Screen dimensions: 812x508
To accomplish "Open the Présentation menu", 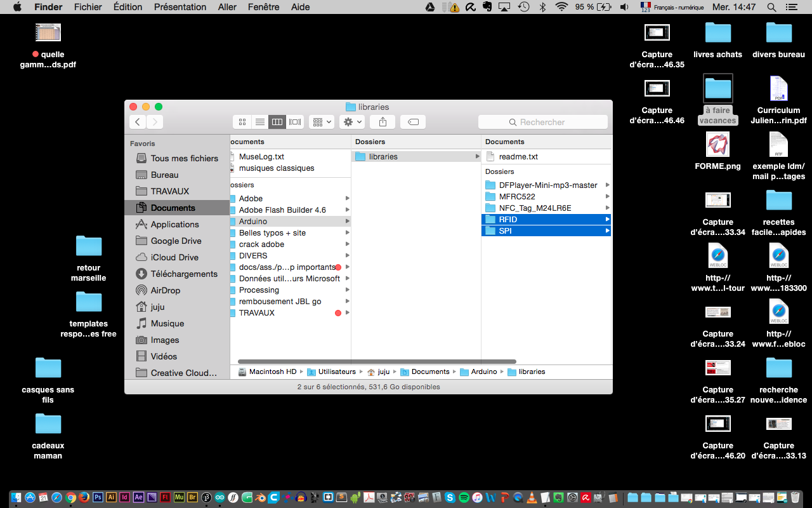I will coord(180,7).
